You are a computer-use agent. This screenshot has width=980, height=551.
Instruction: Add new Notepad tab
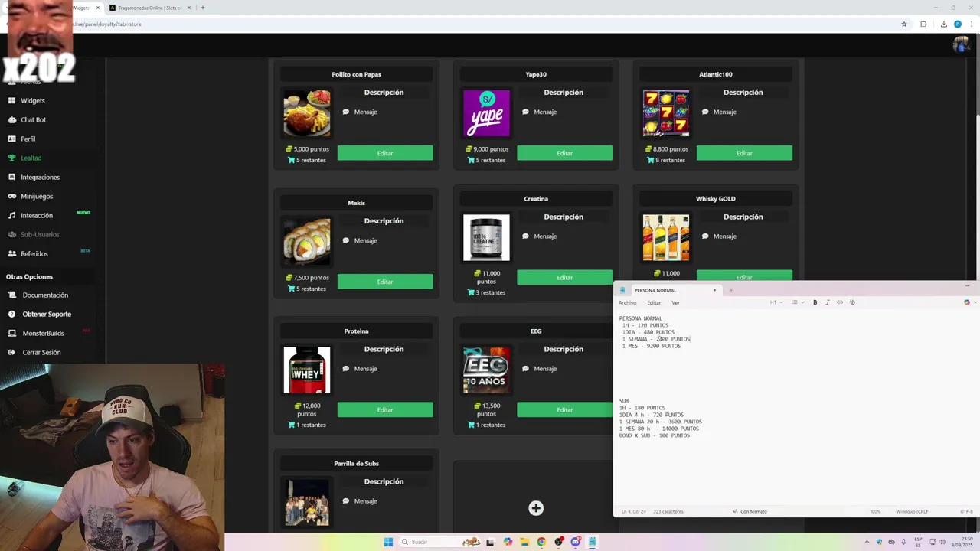[731, 290]
